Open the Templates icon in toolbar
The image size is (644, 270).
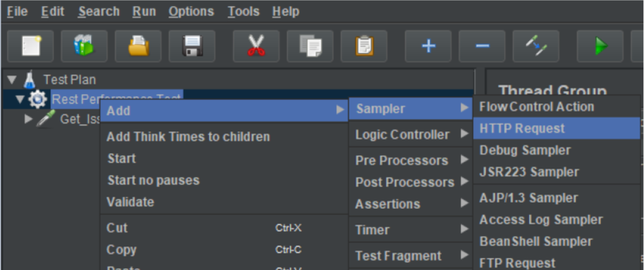click(x=84, y=46)
